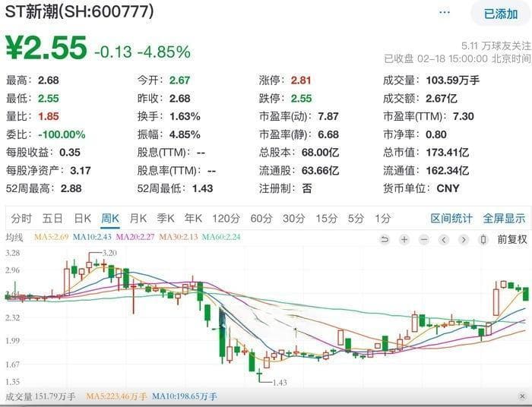The height and width of the screenshot is (407, 532).
Task: Select the 1分 interval tab
Action: (x=382, y=219)
